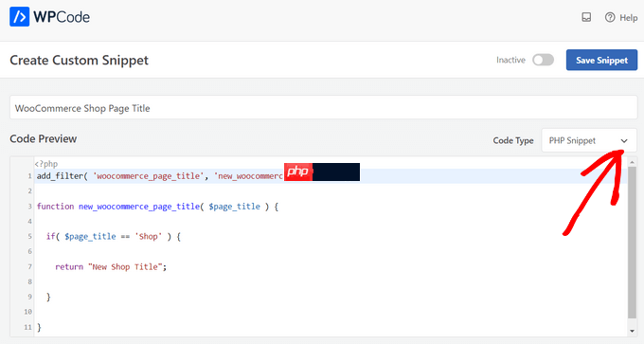The height and width of the screenshot is (344, 644).
Task: Click the Code Type label
Action: (513, 140)
